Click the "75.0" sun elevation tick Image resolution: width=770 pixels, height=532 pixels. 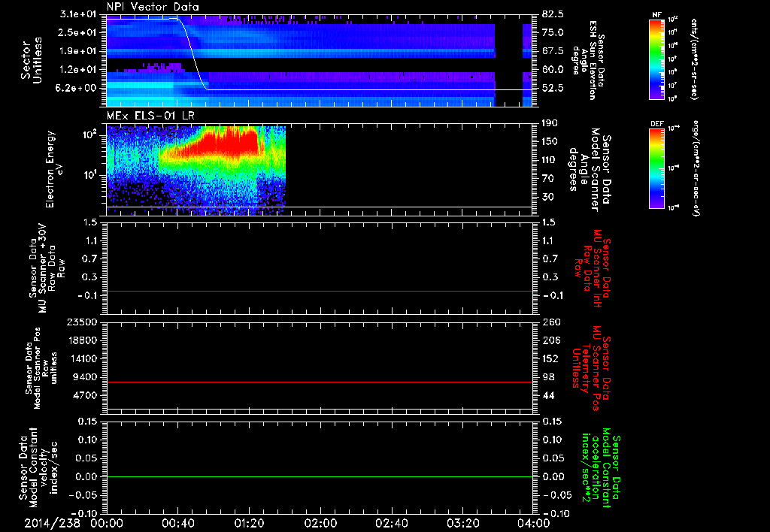[x=553, y=32]
